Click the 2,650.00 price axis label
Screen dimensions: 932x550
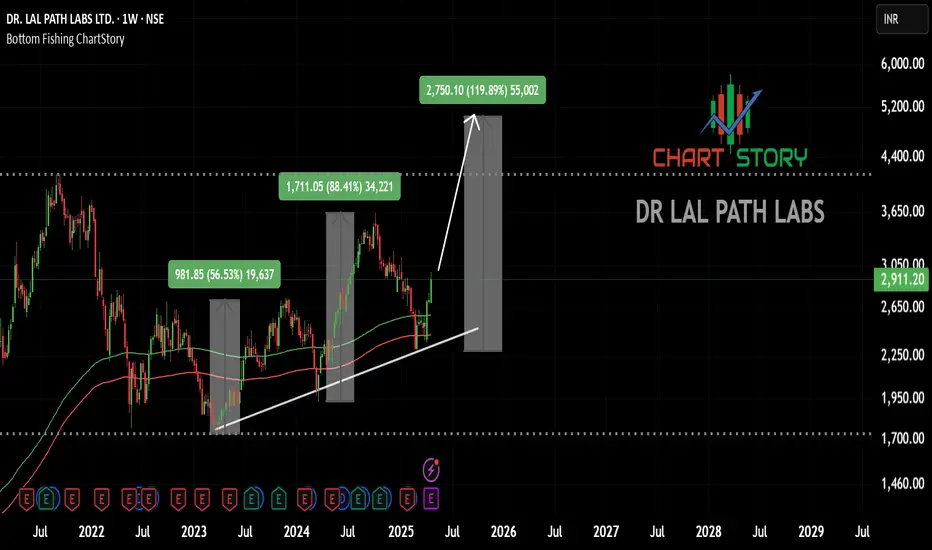pos(902,307)
